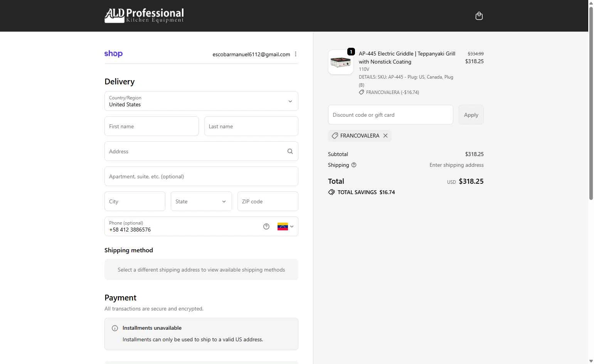This screenshot has height=364, width=594.
Task: Click the quantity badge on product image
Action: (351, 52)
